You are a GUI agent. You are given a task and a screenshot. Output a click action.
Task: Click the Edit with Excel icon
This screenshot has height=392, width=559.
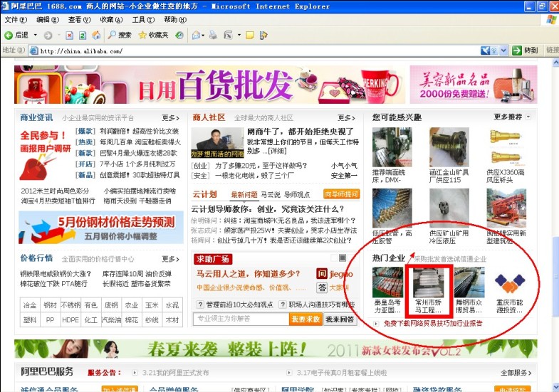[228, 35]
